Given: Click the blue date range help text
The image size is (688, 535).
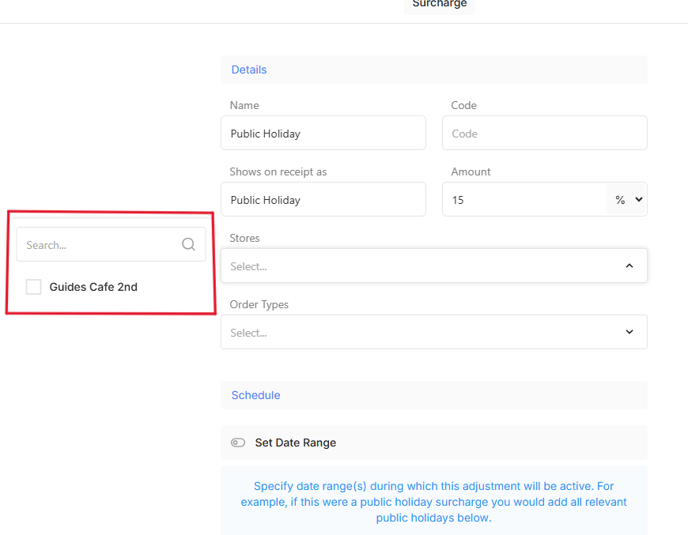Looking at the screenshot, I should tap(433, 502).
